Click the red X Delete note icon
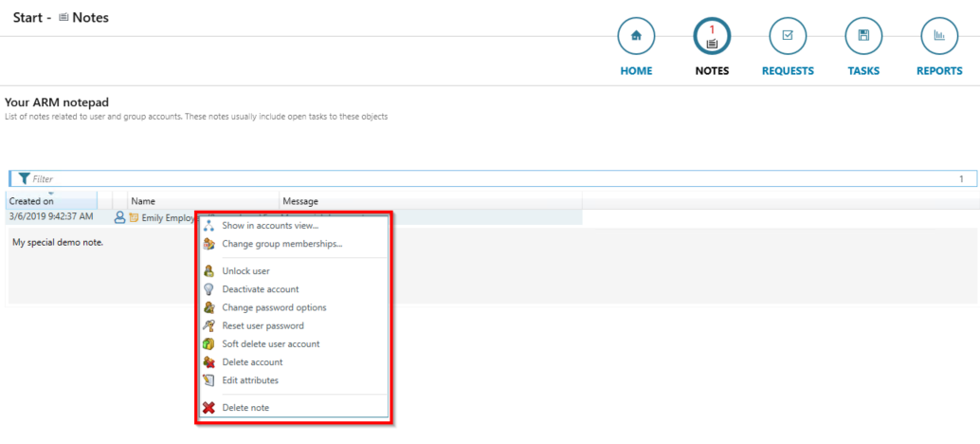980x444 pixels. [x=209, y=408]
